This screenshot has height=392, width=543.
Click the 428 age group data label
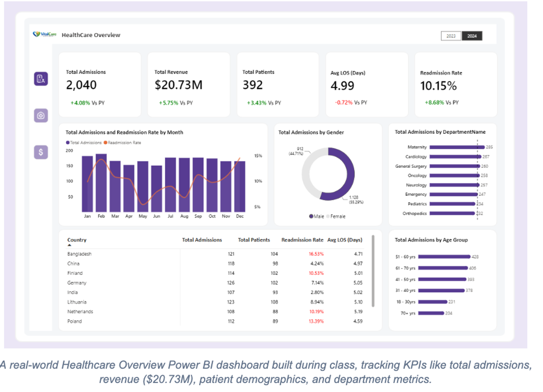point(475,256)
